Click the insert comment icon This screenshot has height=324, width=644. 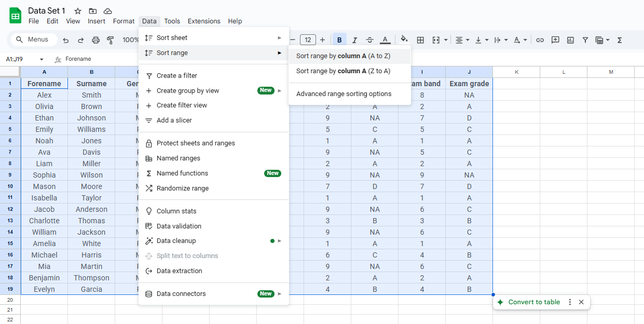point(555,40)
